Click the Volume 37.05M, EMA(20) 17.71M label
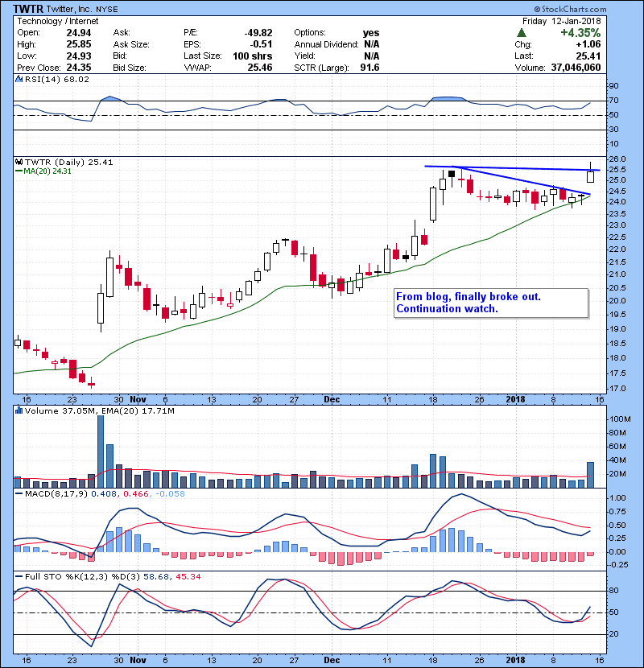Viewport: 644px width, 668px height. click(x=99, y=410)
